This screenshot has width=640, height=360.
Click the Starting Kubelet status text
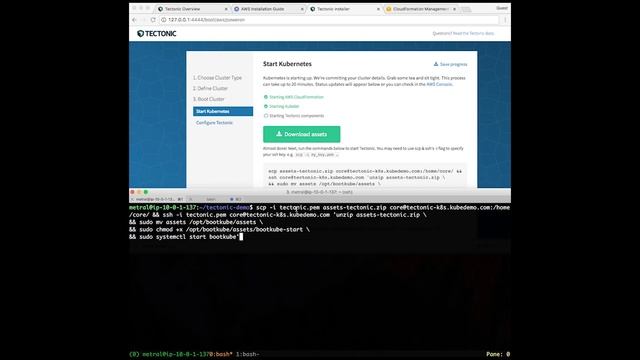click(x=284, y=107)
